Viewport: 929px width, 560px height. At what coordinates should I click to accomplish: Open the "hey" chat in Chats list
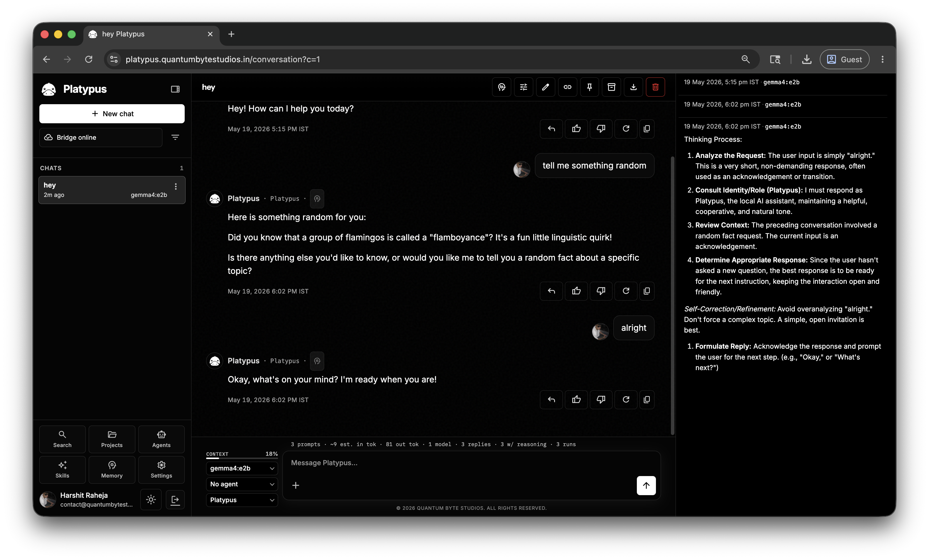(x=112, y=190)
